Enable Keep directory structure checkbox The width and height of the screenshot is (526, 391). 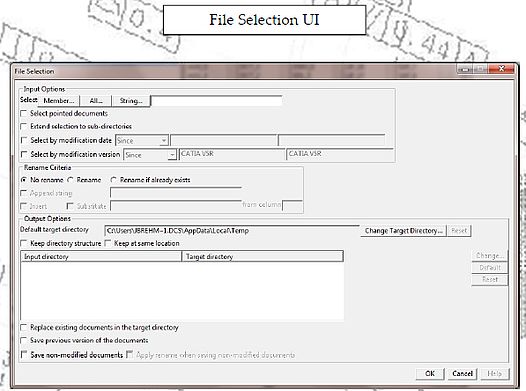tap(24, 243)
